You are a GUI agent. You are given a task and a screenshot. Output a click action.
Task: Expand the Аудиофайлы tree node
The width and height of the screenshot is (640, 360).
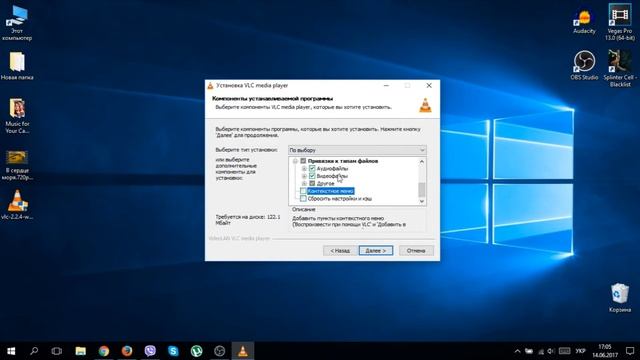coord(304,169)
